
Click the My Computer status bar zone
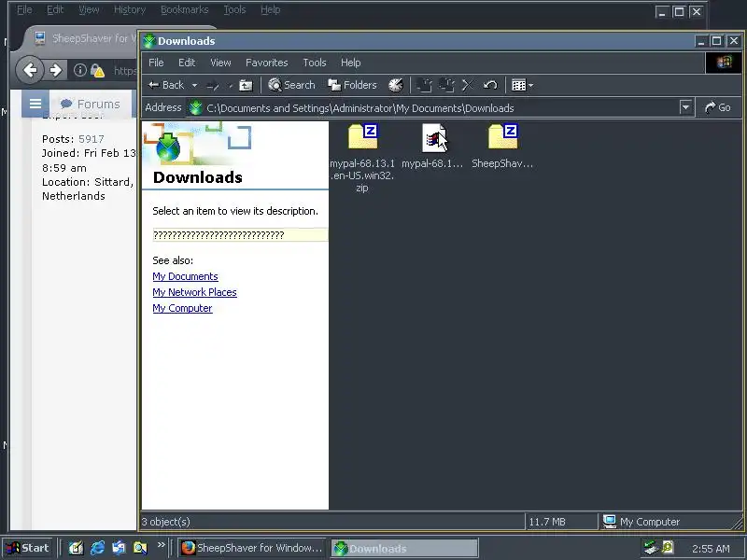pos(641,522)
